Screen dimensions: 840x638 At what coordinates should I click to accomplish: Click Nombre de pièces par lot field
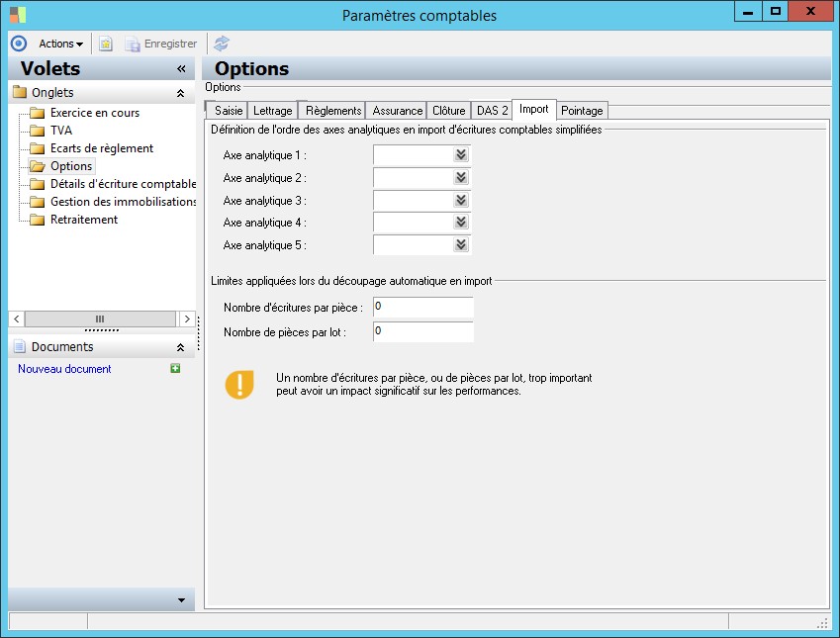click(x=423, y=331)
